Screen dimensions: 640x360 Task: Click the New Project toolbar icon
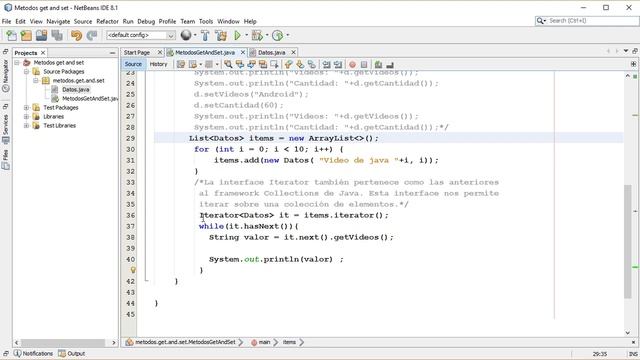click(x=26, y=36)
